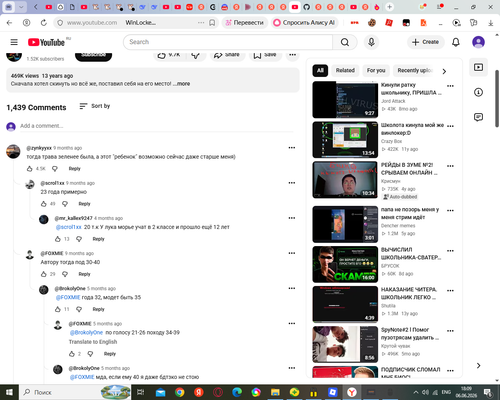Click the Add a comment field
The image size is (500, 400).
(157, 126)
